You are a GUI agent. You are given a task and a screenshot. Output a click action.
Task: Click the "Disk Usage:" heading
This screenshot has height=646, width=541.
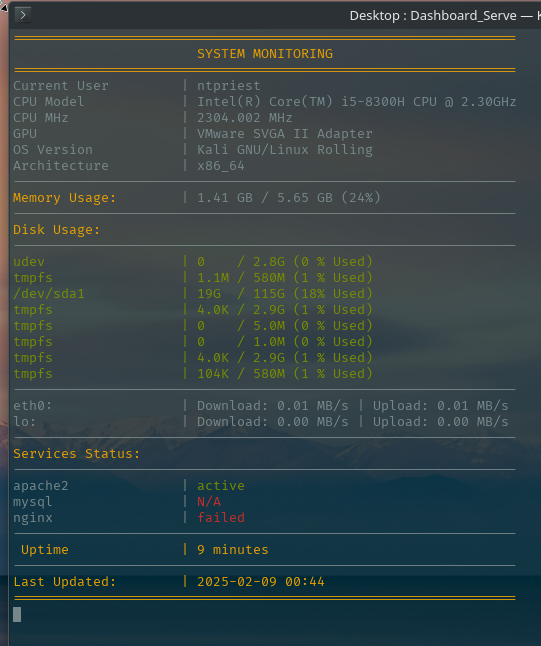(x=57, y=230)
